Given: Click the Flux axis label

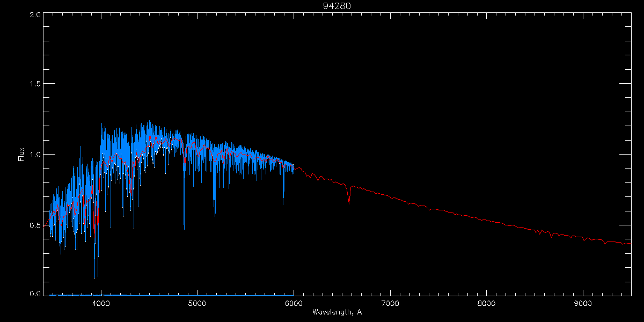Looking at the screenshot, I should click(x=21, y=155).
